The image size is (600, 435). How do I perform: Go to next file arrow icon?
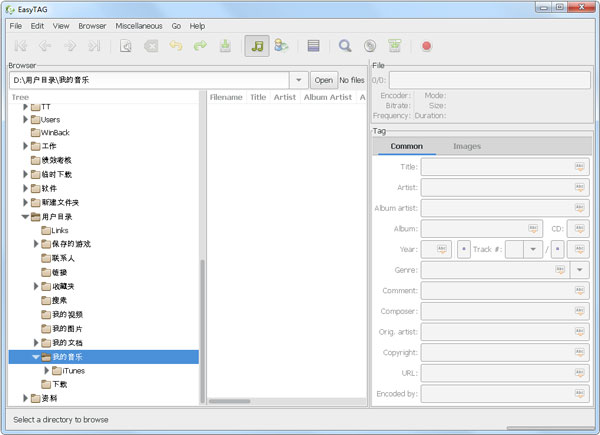[70, 46]
